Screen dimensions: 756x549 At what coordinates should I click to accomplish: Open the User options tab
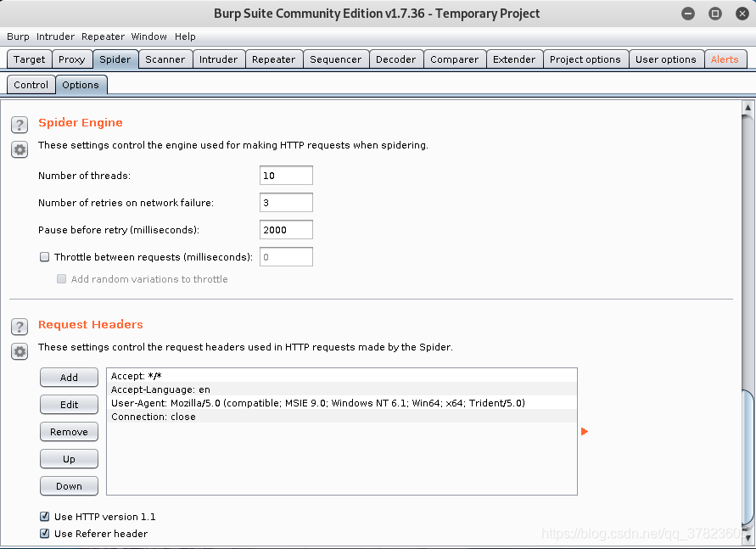pos(666,59)
